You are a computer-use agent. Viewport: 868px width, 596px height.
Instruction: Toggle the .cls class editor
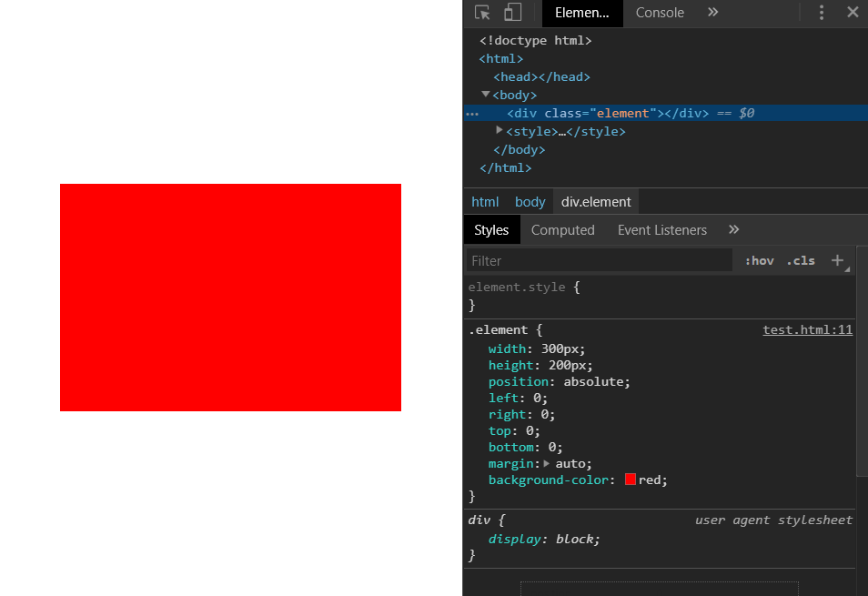(801, 260)
